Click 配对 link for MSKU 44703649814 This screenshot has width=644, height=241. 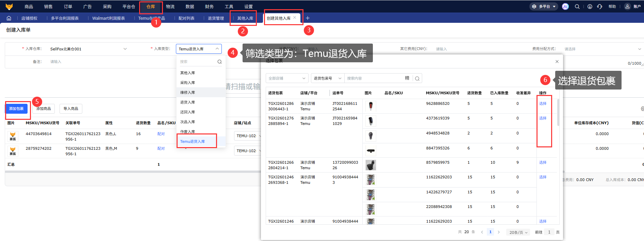point(161,134)
